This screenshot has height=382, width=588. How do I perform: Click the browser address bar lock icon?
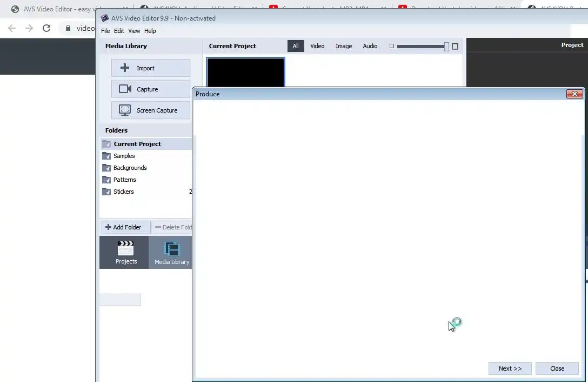click(x=68, y=28)
